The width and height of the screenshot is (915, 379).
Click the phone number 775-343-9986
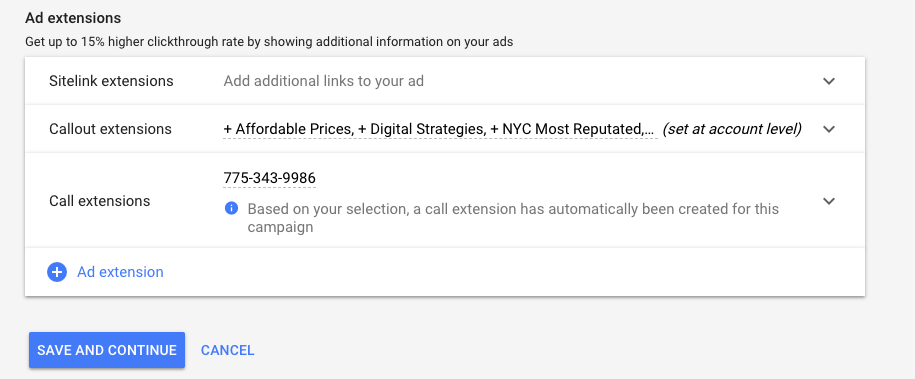(x=270, y=178)
